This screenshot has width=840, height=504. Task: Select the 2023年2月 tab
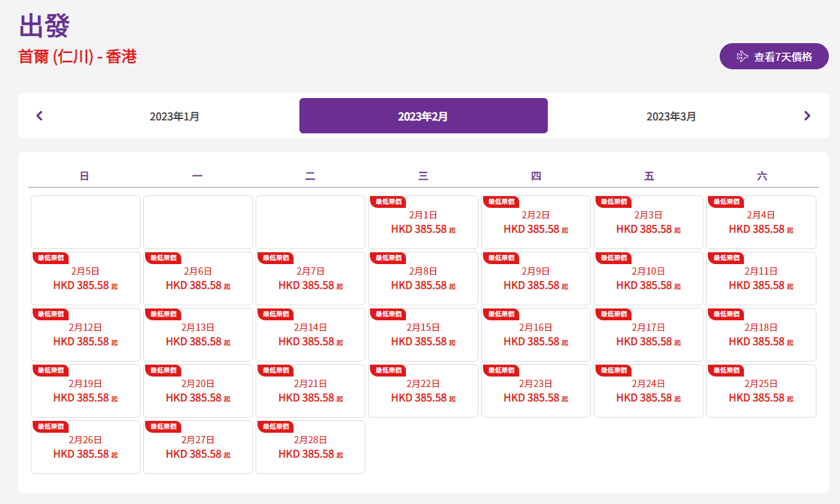coord(423,116)
